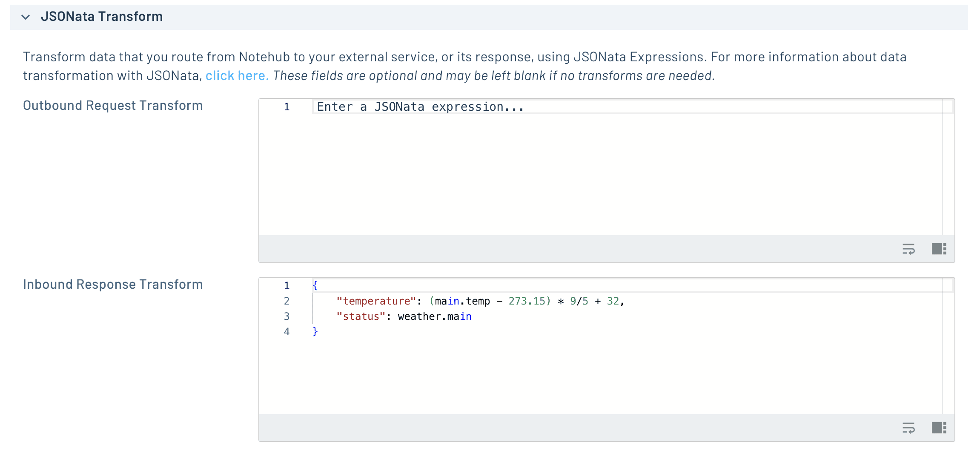Click into the Outbound Request JSONata expression field

[420, 107]
